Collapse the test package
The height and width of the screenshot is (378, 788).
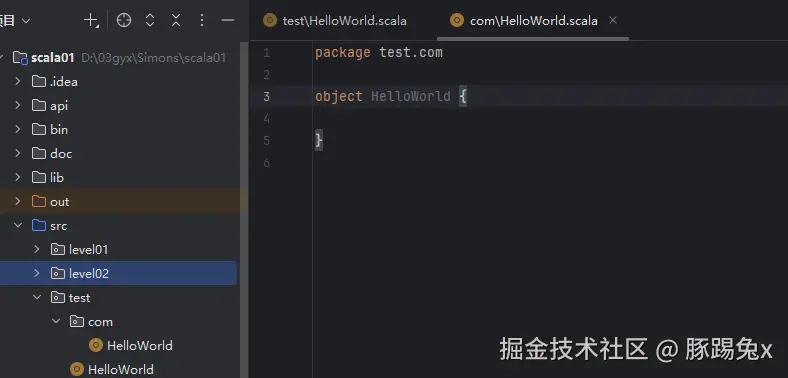pos(36,297)
